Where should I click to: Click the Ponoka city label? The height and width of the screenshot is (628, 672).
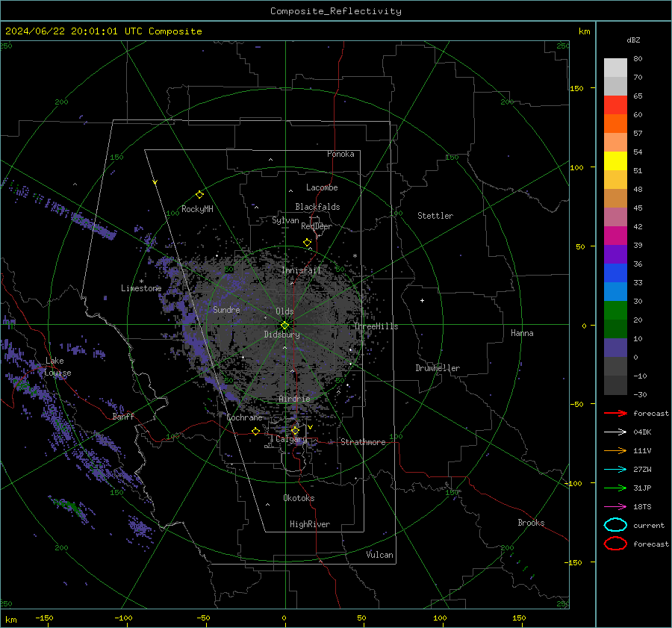[x=340, y=154]
